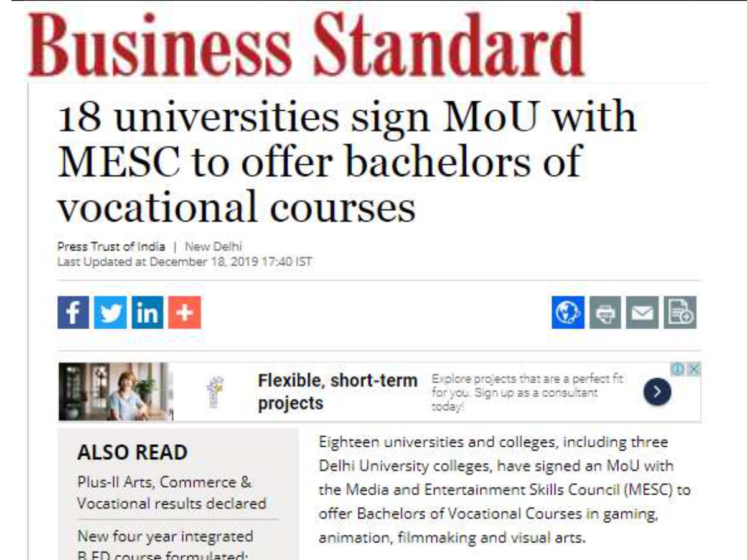This screenshot has width=747, height=560.
Task: Close the banner advertisement
Action: coord(693,369)
